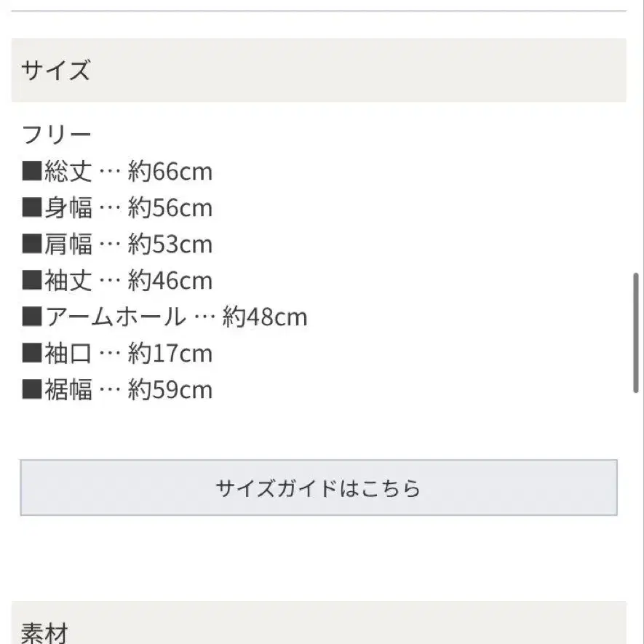This screenshot has height=644, width=644.
Task: Click the square bullet beside 袖口
Action: [x=31, y=354]
